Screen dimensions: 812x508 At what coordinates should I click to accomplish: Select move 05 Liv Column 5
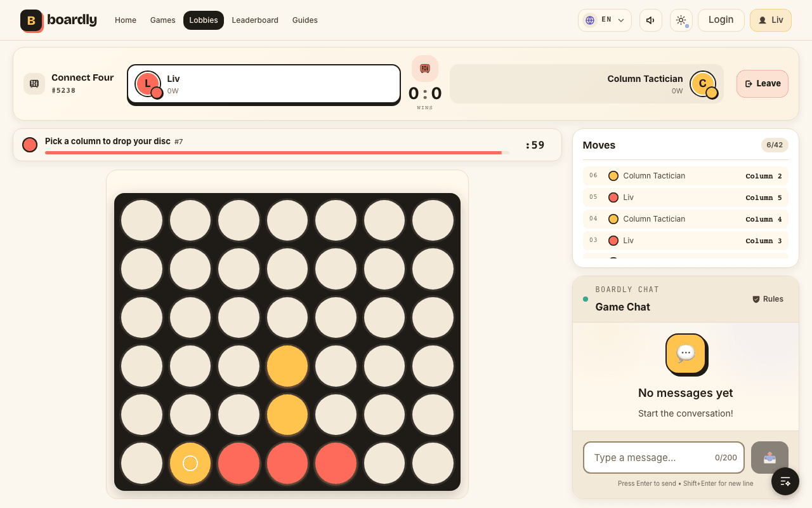[686, 197]
